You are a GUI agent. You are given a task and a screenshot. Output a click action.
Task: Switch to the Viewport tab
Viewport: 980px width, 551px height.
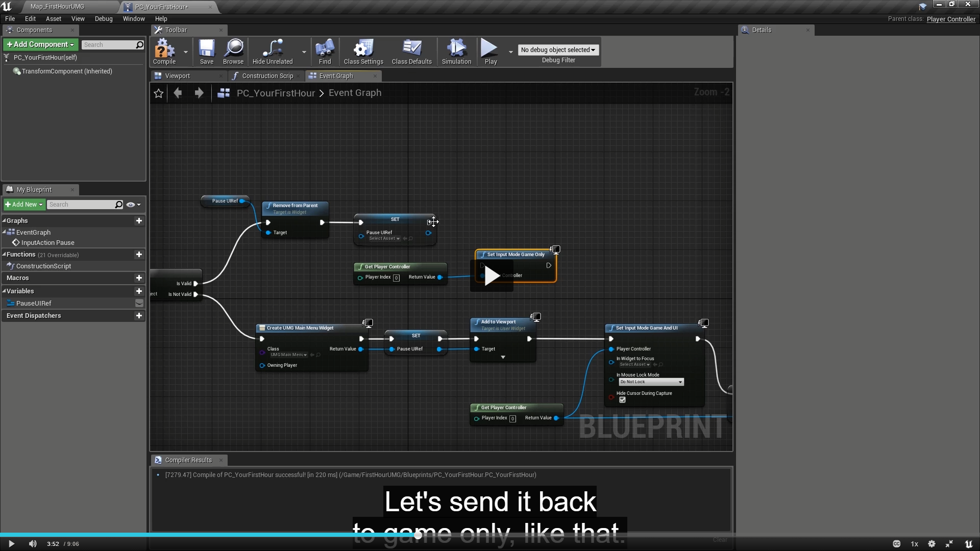click(x=177, y=76)
